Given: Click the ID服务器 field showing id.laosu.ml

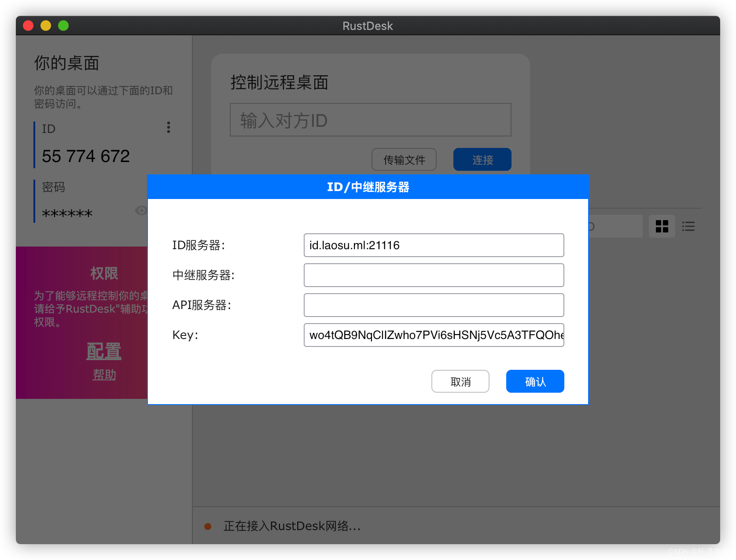Looking at the screenshot, I should click(x=434, y=245).
